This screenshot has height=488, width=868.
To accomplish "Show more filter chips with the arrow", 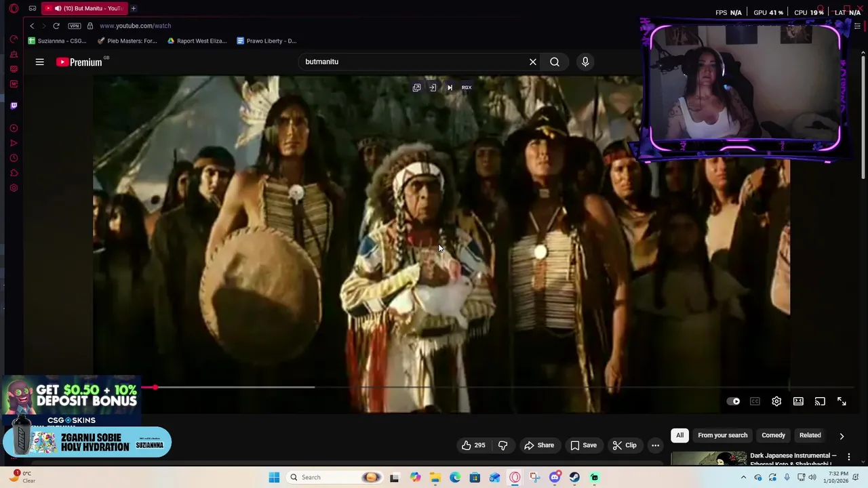I will (x=842, y=436).
